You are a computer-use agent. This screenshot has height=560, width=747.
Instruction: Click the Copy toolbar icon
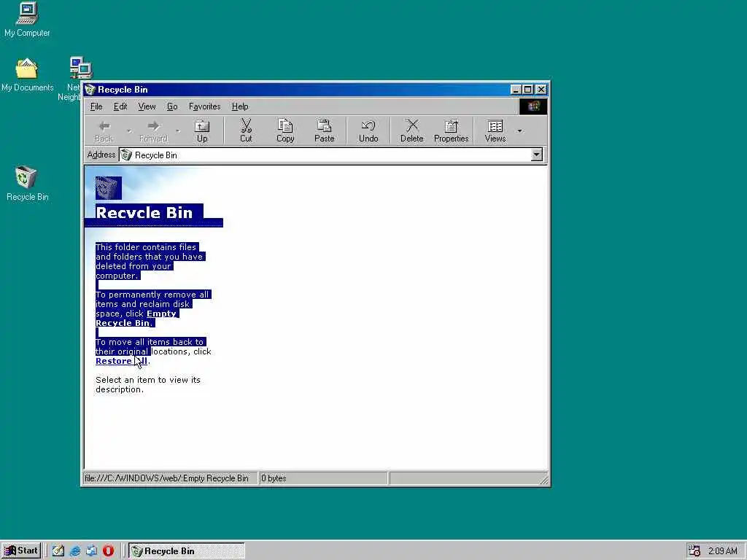285,125
